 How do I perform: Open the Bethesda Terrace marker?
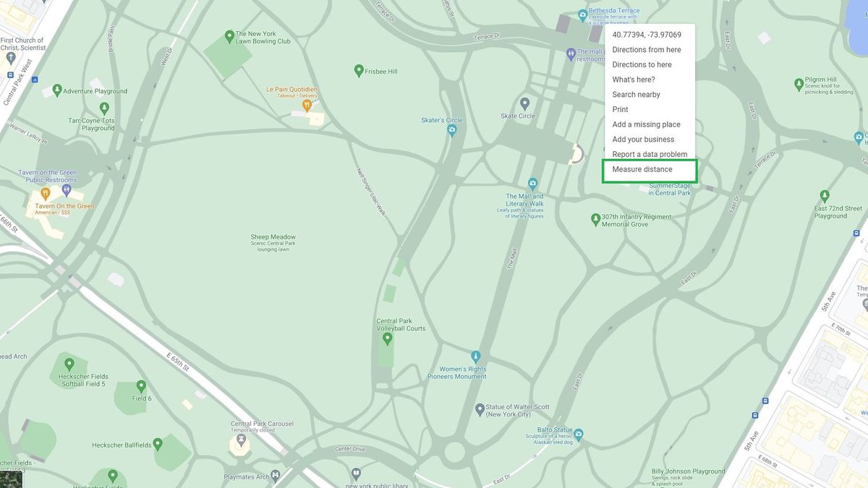point(581,15)
